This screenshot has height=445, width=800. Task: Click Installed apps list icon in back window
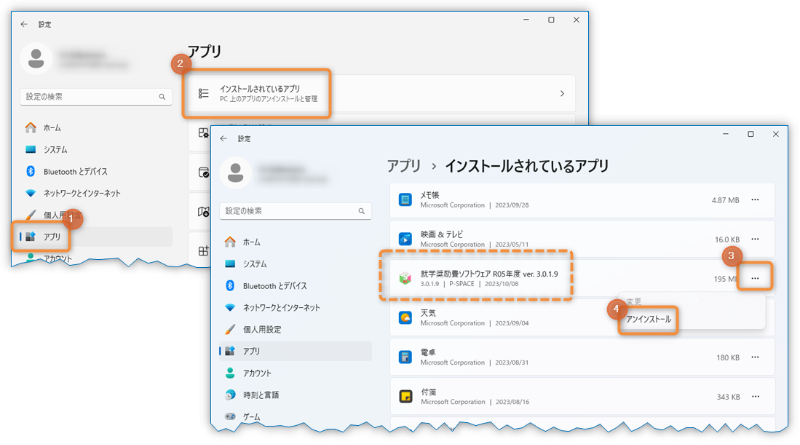(x=204, y=93)
